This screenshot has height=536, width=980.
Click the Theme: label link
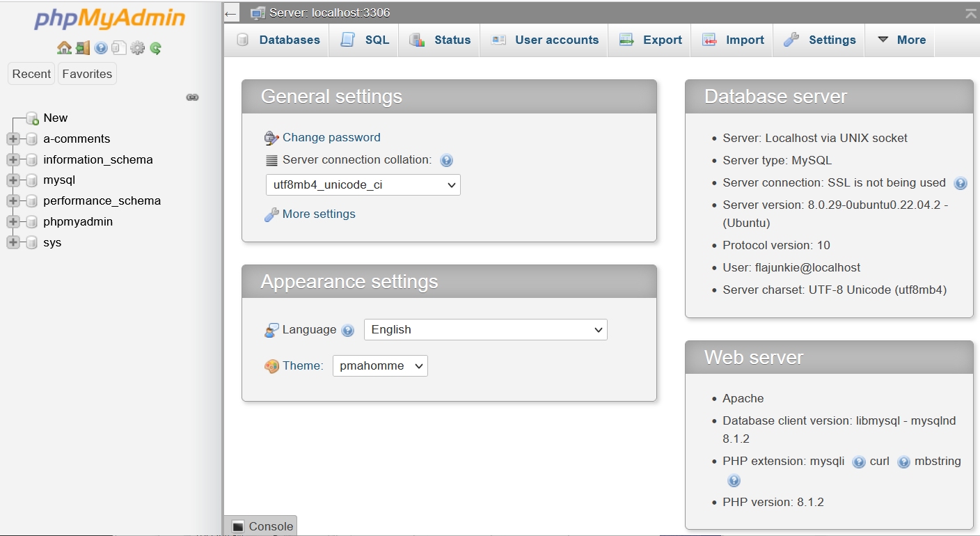303,366
